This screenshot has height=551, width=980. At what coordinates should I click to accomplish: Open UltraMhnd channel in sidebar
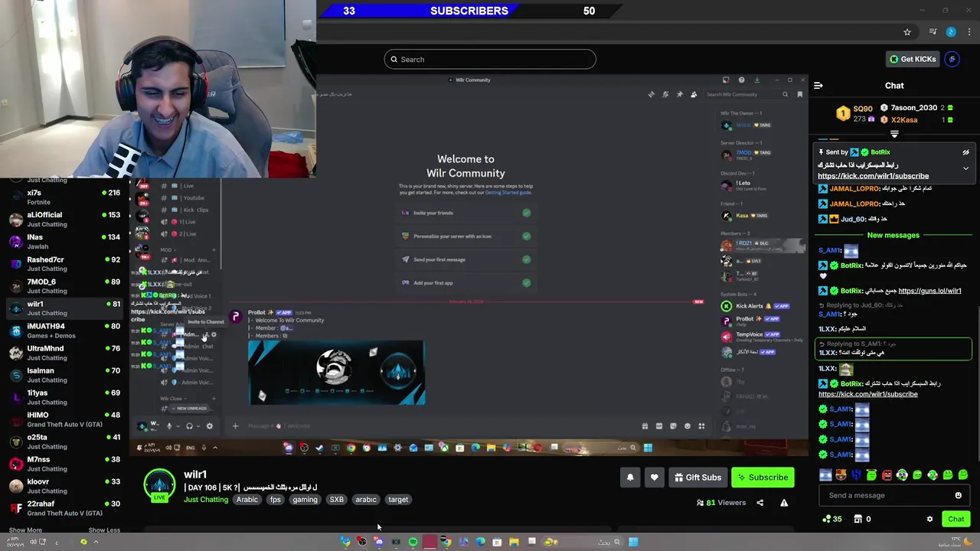pyautogui.click(x=64, y=352)
